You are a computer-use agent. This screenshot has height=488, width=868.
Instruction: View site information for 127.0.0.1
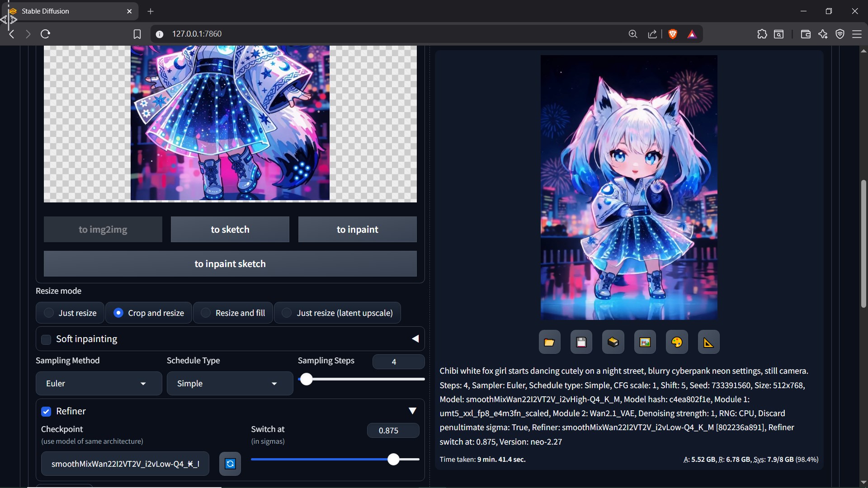tap(160, 34)
